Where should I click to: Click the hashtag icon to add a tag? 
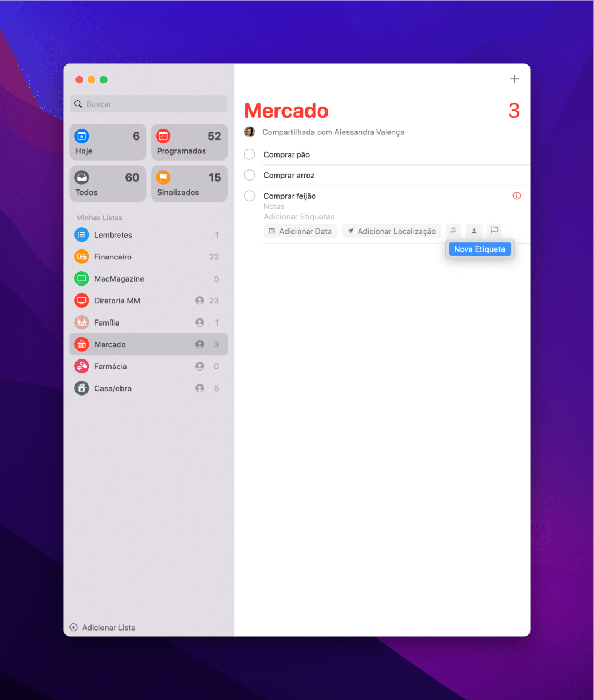[453, 231]
